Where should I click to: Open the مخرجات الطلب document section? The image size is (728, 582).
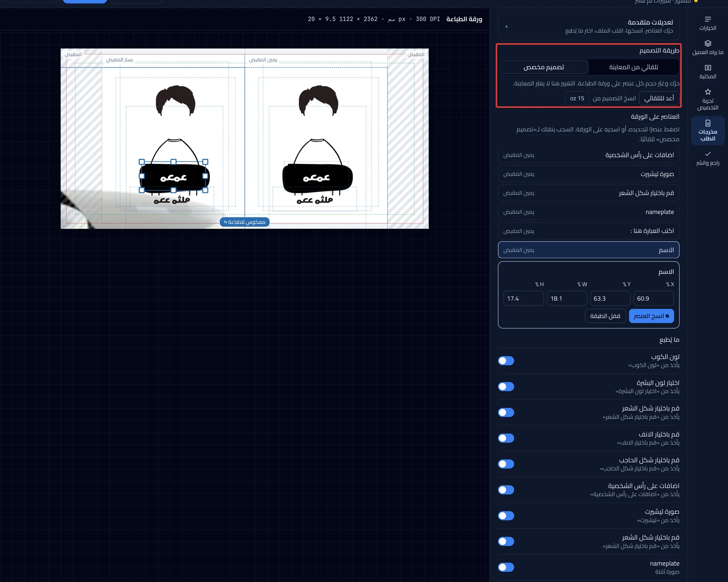[707, 131]
